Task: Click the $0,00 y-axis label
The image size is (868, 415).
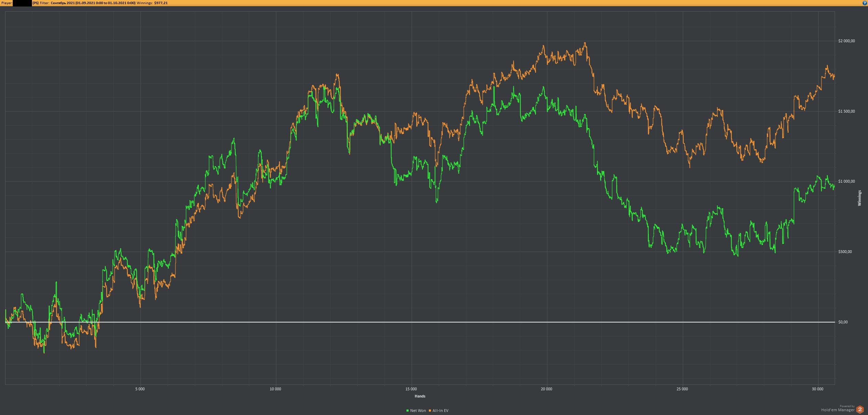Action: point(843,322)
